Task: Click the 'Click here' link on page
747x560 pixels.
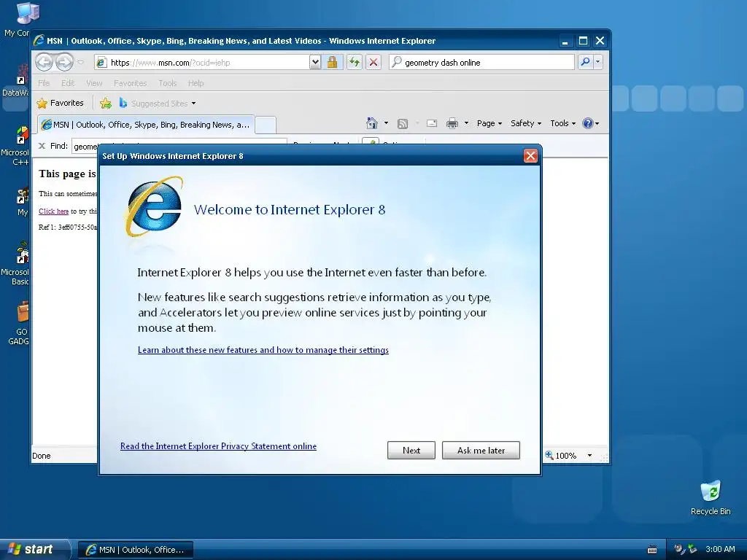Action: [x=53, y=211]
